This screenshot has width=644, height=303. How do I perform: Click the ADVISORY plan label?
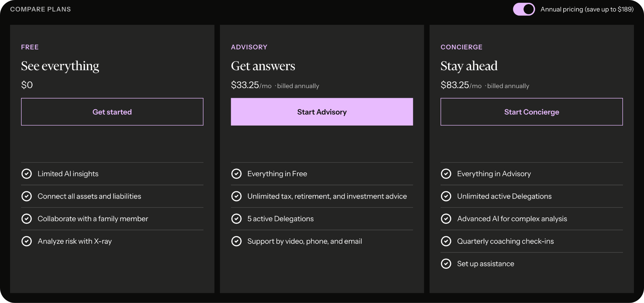point(249,47)
